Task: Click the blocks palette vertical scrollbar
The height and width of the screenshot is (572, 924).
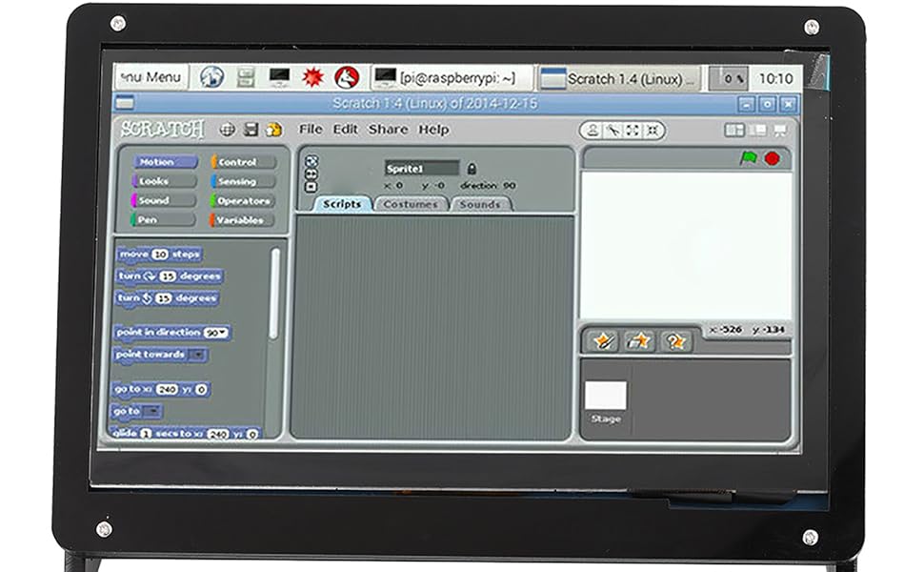Action: [x=274, y=293]
